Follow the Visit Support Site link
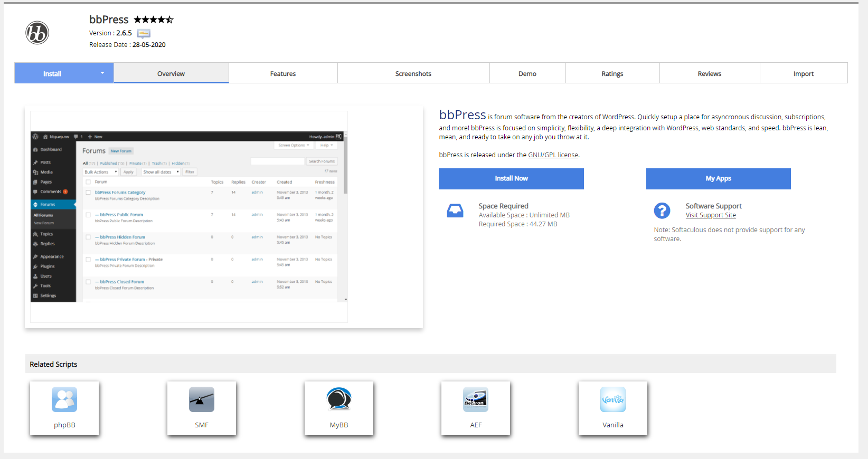 click(711, 215)
